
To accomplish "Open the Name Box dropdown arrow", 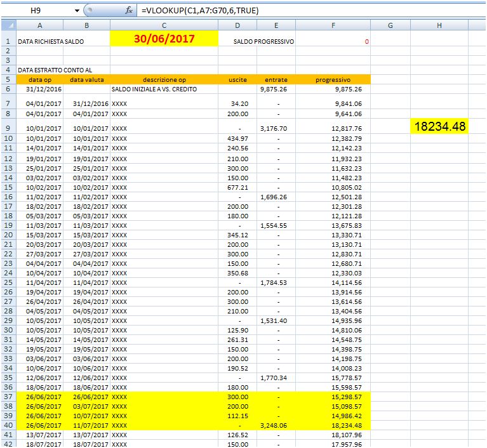I will tap(77, 11).
